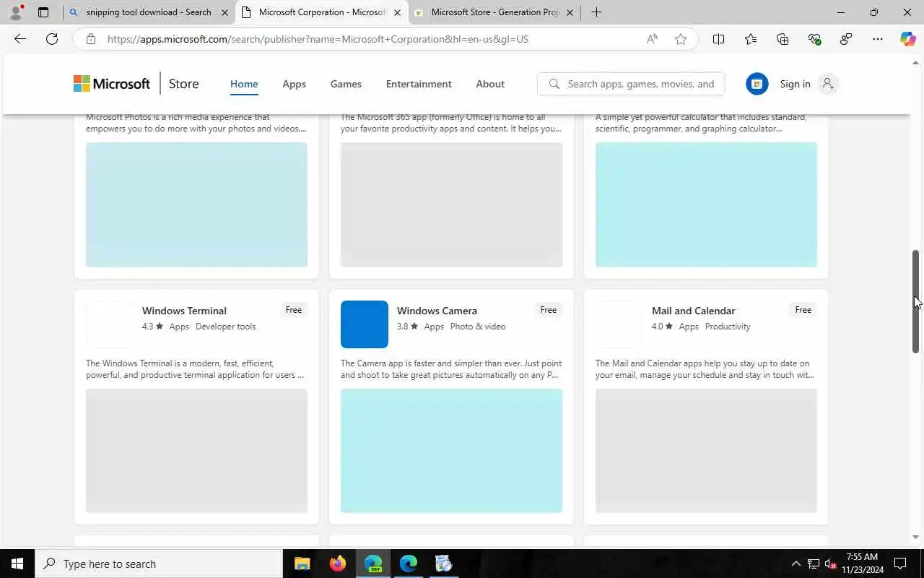
Task: Open Mail and Calendar app title
Action: tap(693, 311)
